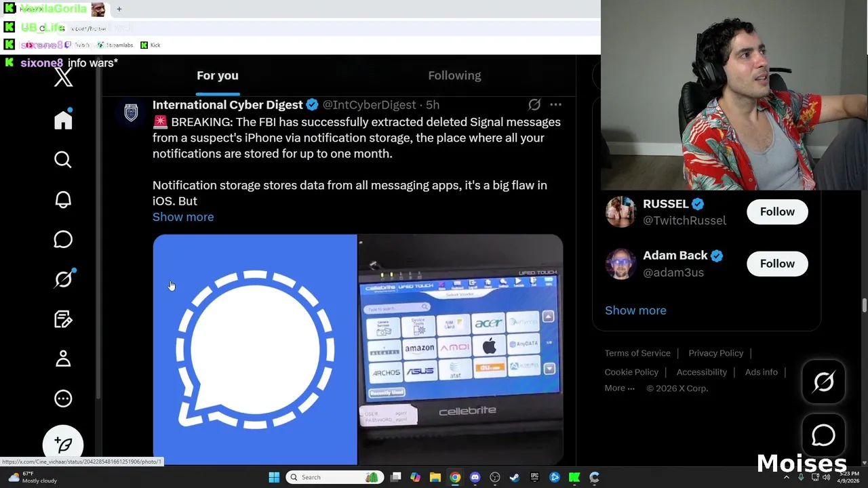Open the Privacy Policy link
The image size is (868, 488).
[x=716, y=353]
